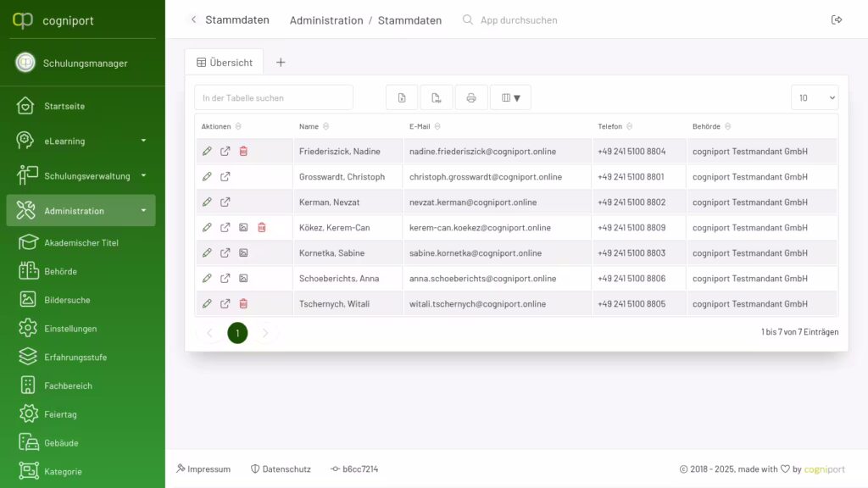
Task: Print the table using printer icon
Action: [471, 98]
